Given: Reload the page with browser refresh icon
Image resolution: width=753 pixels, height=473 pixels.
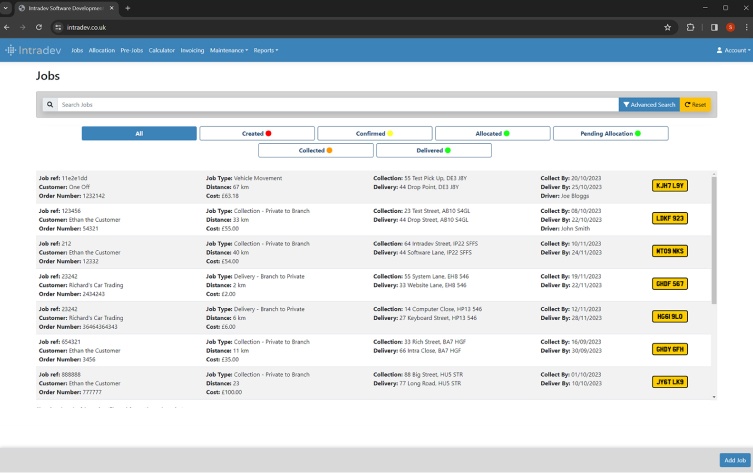Looking at the screenshot, I should pyautogui.click(x=39, y=27).
